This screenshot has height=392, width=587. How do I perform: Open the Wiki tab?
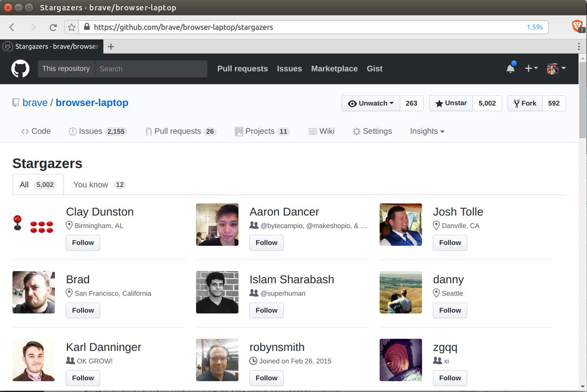(x=321, y=131)
